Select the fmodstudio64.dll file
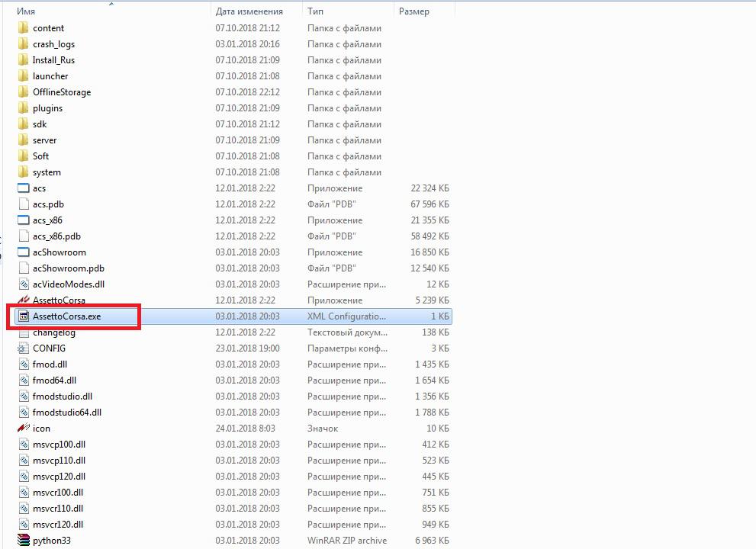The width and height of the screenshot is (756, 549). [66, 413]
